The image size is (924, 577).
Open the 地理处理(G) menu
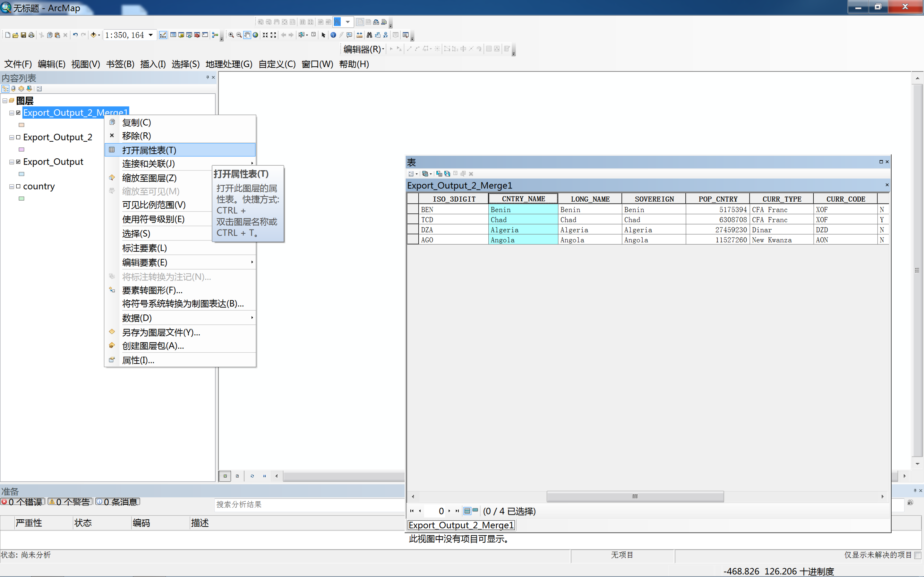[229, 64]
